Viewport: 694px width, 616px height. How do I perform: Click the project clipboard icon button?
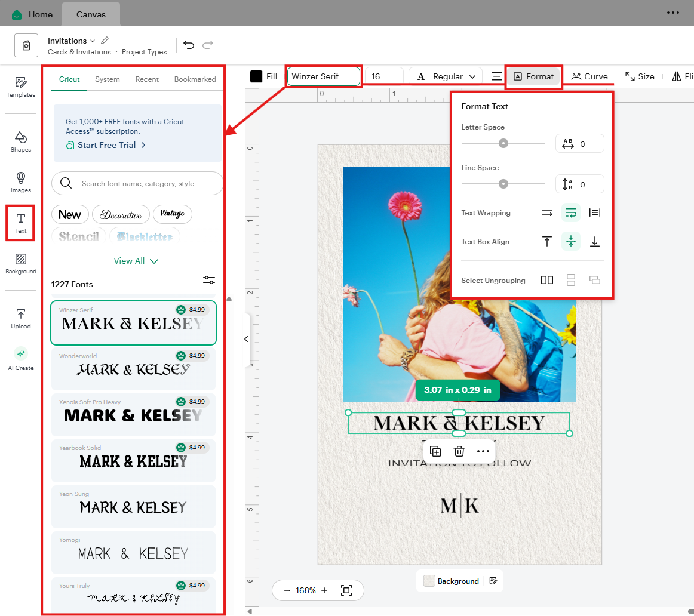pos(26,45)
